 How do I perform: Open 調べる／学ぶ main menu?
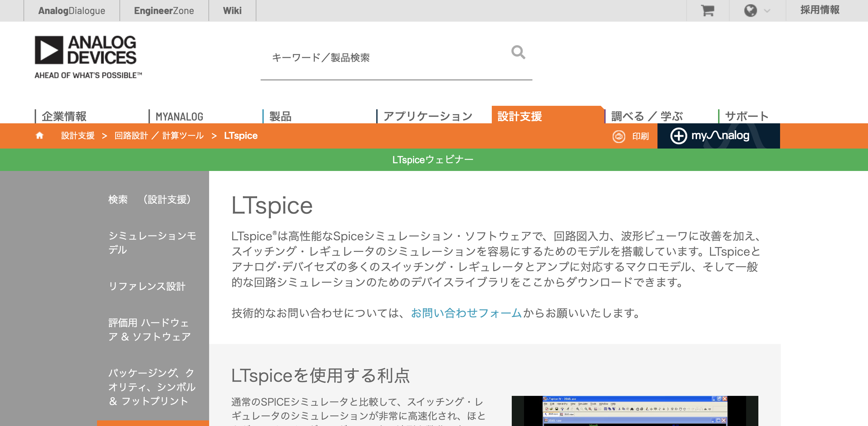(x=647, y=116)
